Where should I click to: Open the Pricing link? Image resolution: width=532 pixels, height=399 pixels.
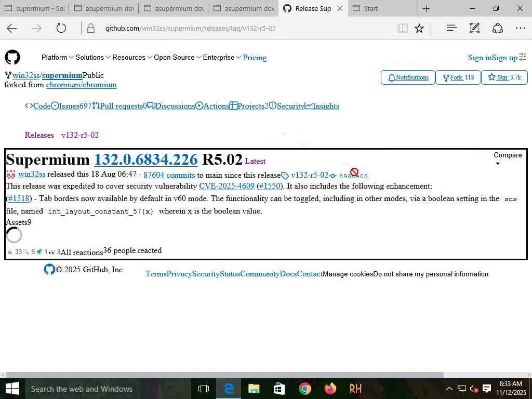pos(255,58)
